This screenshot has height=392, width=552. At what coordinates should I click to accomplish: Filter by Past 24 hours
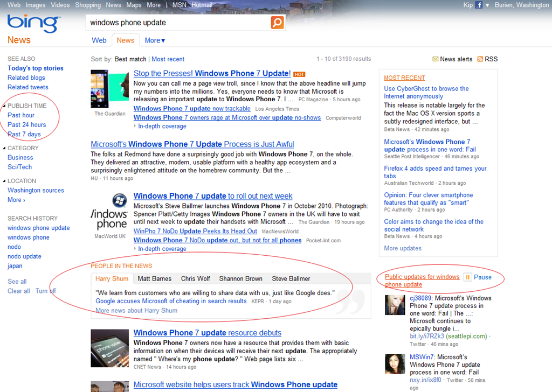(x=27, y=125)
